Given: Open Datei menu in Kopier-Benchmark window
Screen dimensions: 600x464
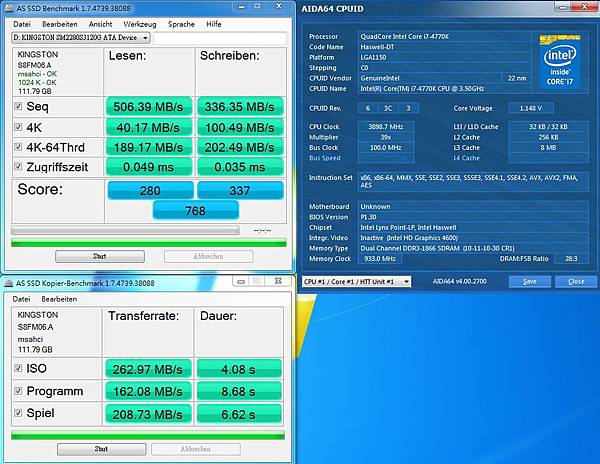Looking at the screenshot, I should 21,299.
